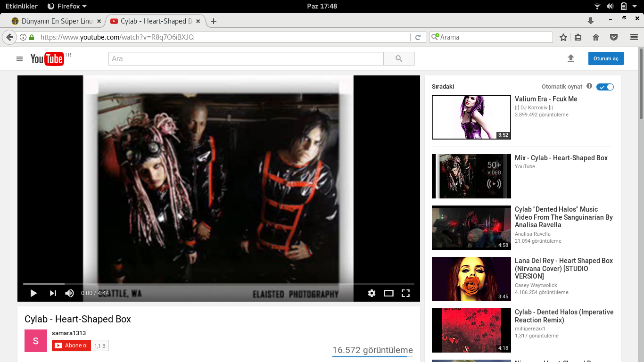Viewport: 644px width, 362px height.
Task: Toggle the Otomatik oynat autoplay switch
Action: [605, 87]
